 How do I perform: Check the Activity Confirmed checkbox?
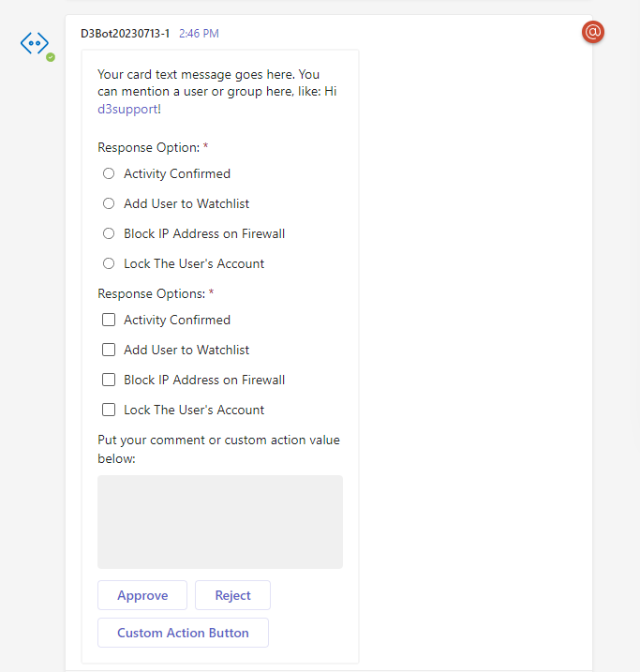[x=109, y=320]
